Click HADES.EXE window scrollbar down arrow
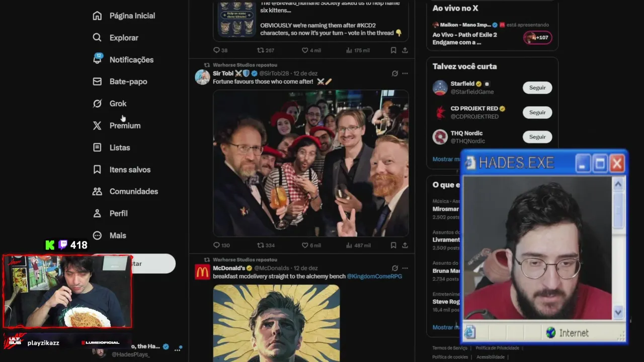 click(618, 312)
